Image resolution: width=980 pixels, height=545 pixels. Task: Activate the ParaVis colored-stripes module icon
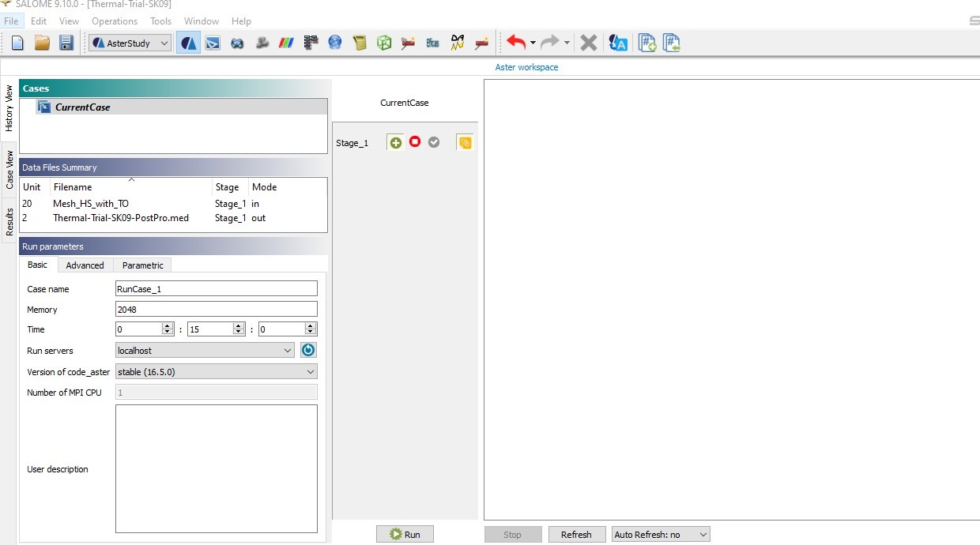[286, 43]
